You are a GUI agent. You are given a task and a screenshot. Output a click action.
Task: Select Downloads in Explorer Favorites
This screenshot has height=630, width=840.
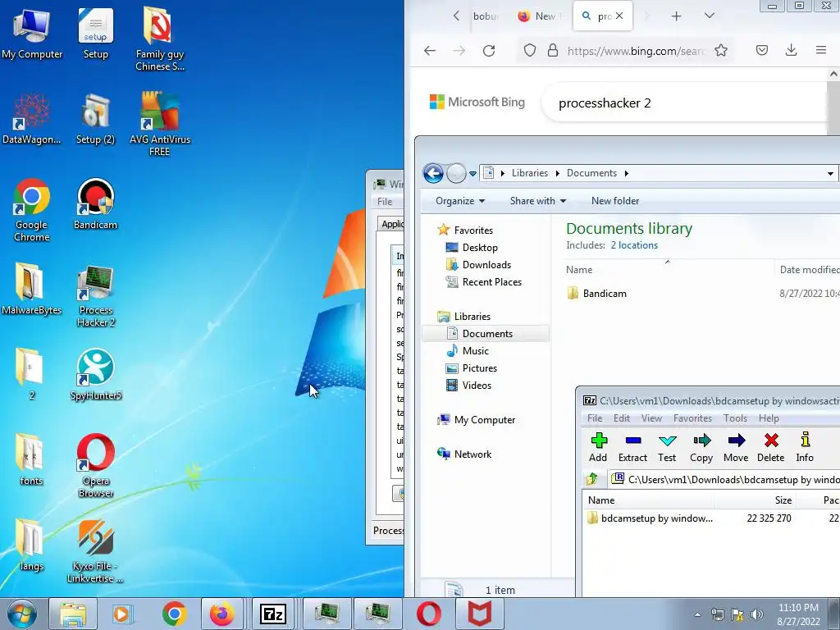coord(486,265)
